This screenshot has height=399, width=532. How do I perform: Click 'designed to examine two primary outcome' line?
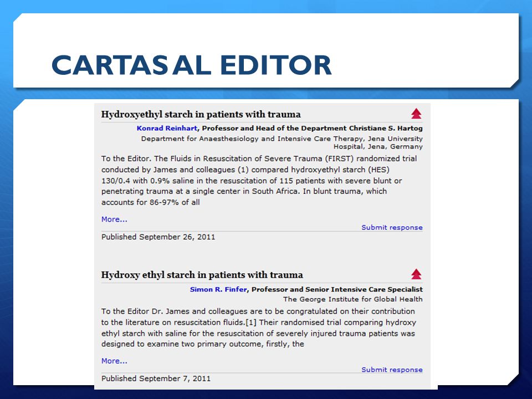pyautogui.click(x=203, y=344)
